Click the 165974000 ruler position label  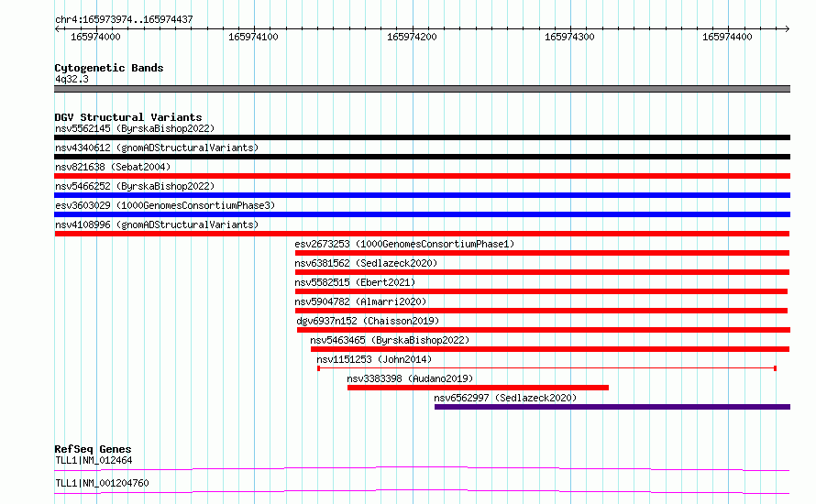[x=95, y=37]
